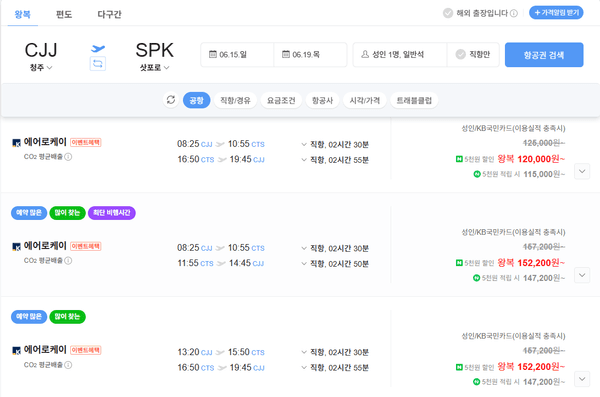600x397 pixels.
Task: Click calendar icon beside 06.15.일
Action: coord(213,54)
